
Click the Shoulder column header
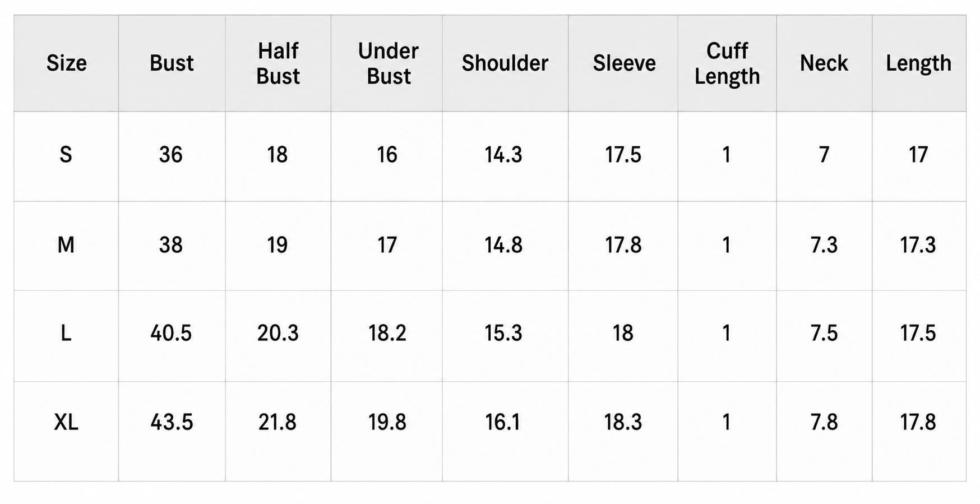(505, 63)
